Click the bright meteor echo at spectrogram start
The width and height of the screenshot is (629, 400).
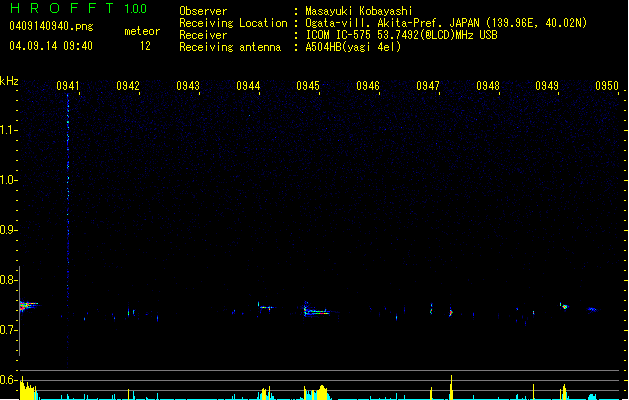[27, 306]
